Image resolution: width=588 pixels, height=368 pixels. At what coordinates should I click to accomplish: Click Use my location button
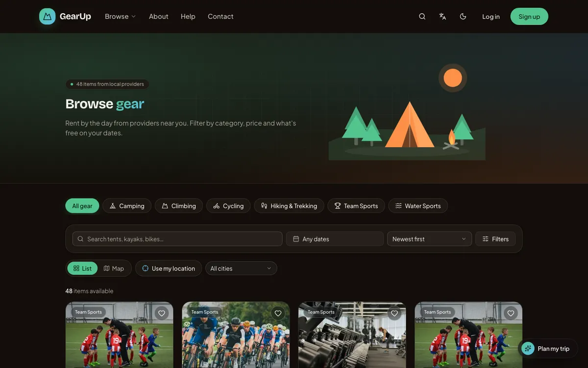tap(169, 268)
